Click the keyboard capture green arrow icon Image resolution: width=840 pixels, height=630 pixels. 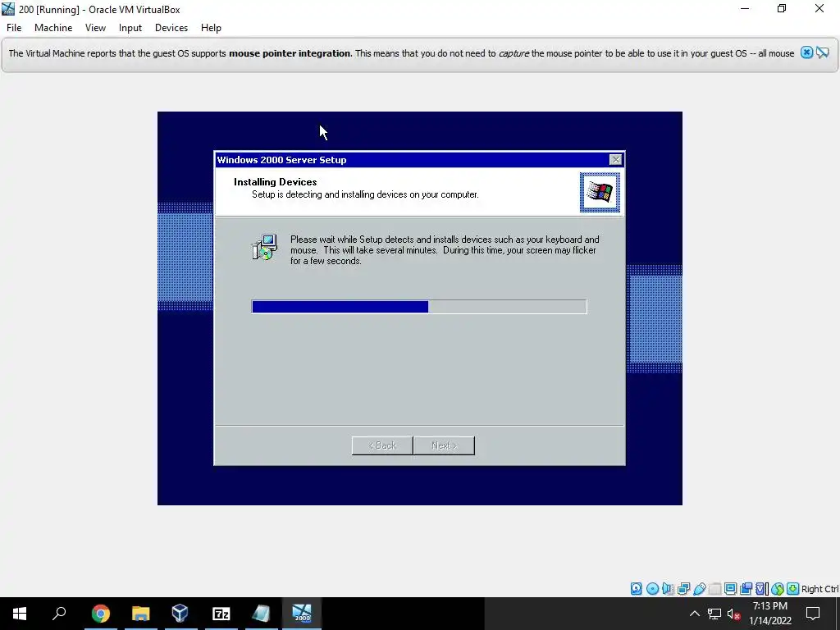click(x=793, y=589)
